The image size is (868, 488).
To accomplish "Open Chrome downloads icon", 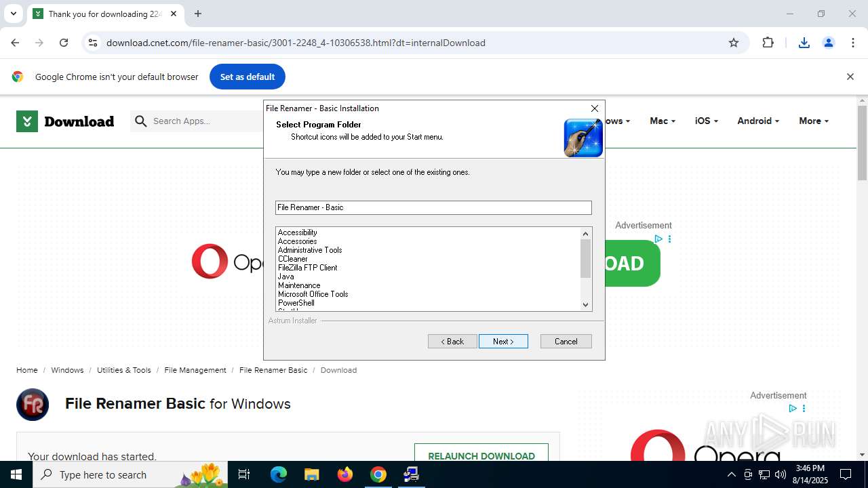I will 804,43.
